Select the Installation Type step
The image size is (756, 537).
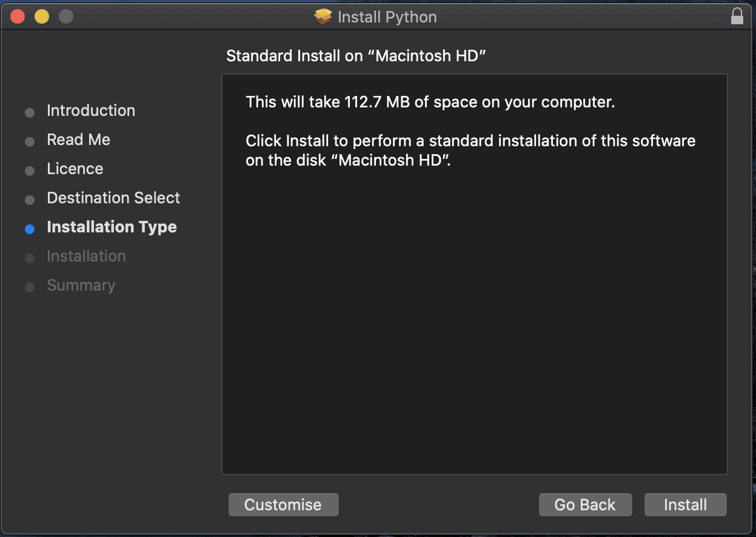112,227
